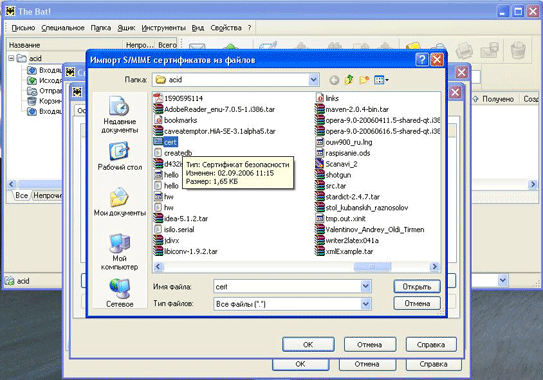Image resolution: width=543 pixels, height=380 pixels.
Task: Expand the Тип файлов filter dropdown
Action: click(x=366, y=304)
